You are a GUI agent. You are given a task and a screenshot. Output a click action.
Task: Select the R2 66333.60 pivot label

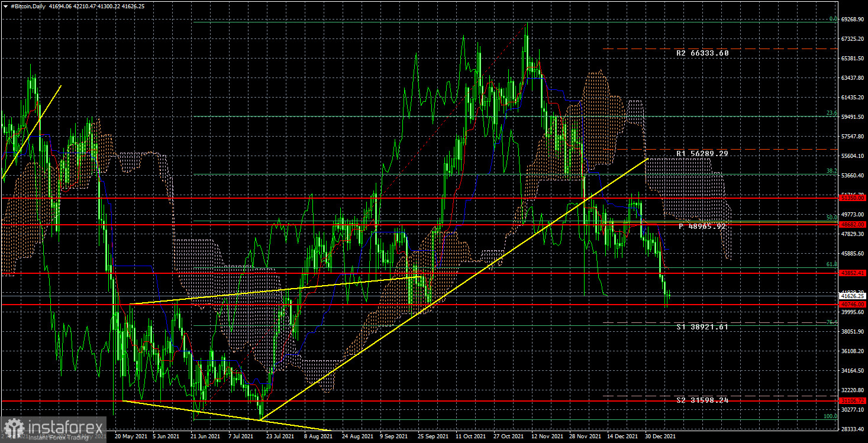pyautogui.click(x=702, y=53)
